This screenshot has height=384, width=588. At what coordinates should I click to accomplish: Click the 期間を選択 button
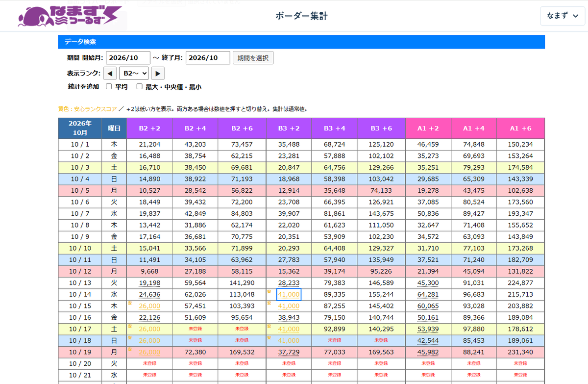[253, 57]
